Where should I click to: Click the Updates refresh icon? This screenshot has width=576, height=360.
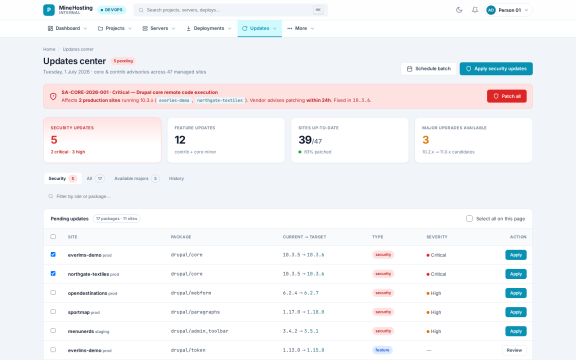[x=245, y=28]
